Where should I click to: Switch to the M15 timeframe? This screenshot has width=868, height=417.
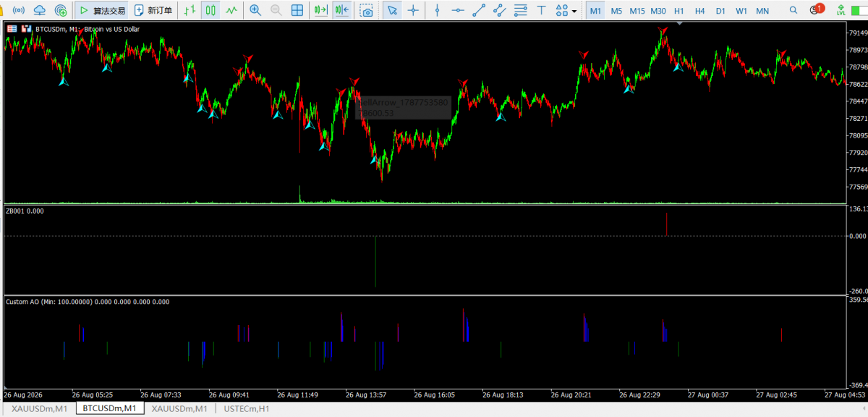click(x=637, y=11)
